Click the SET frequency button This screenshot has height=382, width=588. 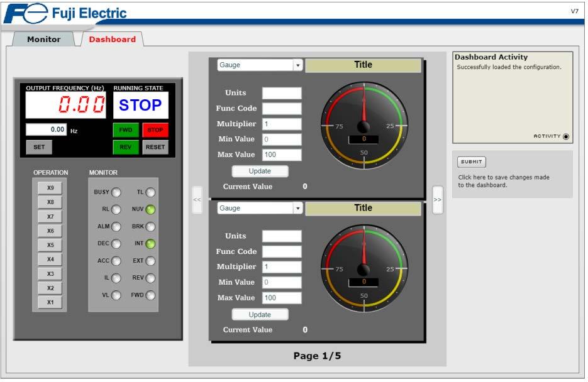pyautogui.click(x=39, y=147)
